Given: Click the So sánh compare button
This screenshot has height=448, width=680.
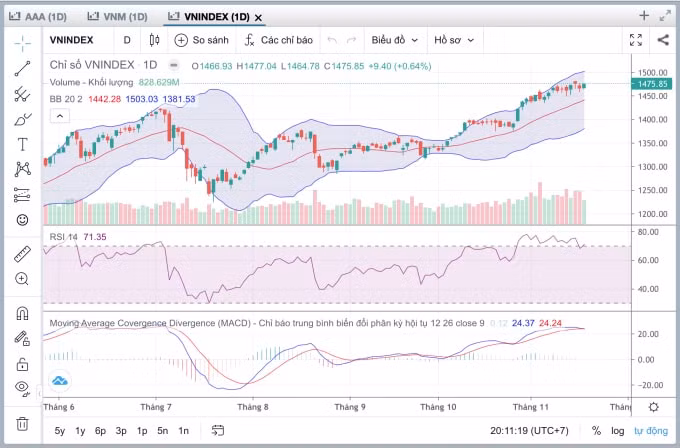Looking at the screenshot, I should [x=202, y=40].
